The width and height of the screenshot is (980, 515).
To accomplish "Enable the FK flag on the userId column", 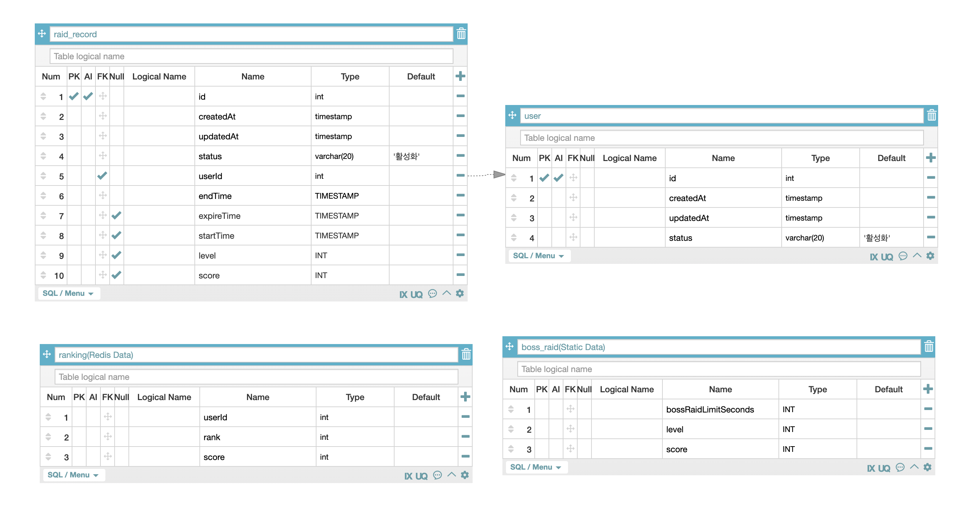I will click(x=102, y=176).
